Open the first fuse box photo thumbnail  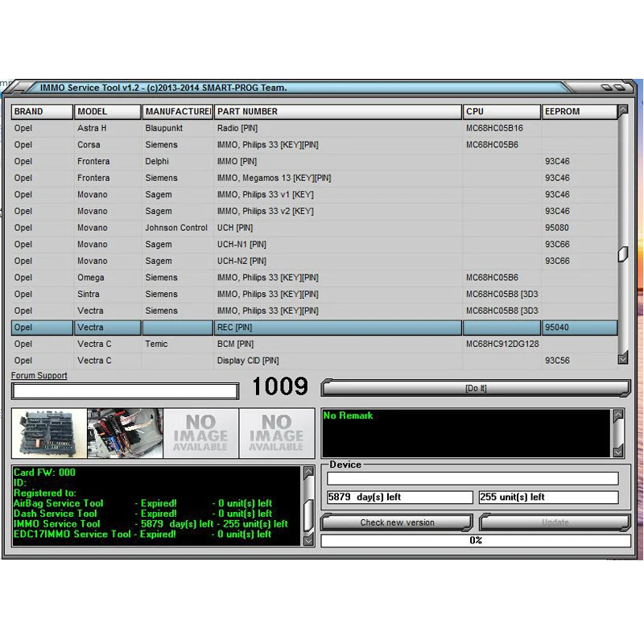coord(49,433)
